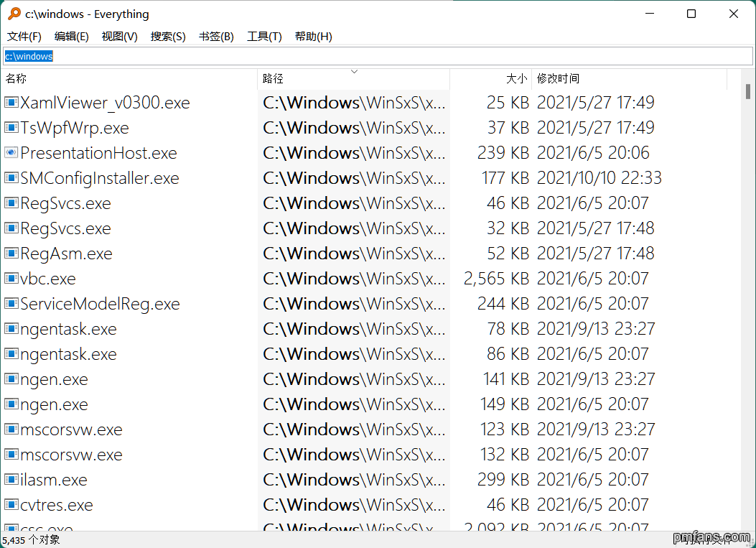Click the c:\windows search box

point(378,57)
